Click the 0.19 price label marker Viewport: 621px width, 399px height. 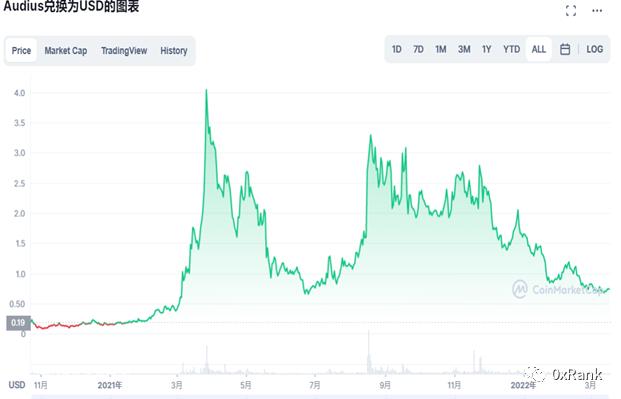18,323
